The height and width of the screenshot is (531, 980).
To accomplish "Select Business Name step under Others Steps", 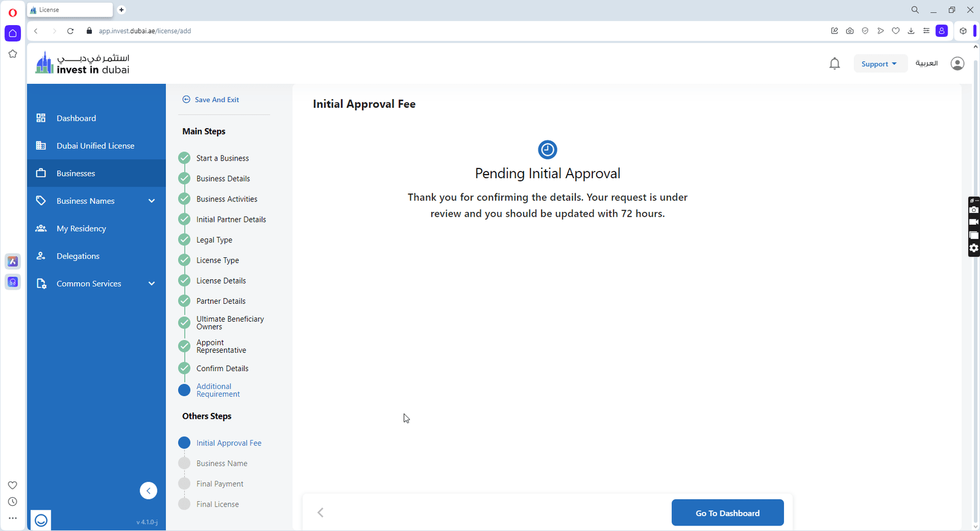I will pyautogui.click(x=222, y=464).
